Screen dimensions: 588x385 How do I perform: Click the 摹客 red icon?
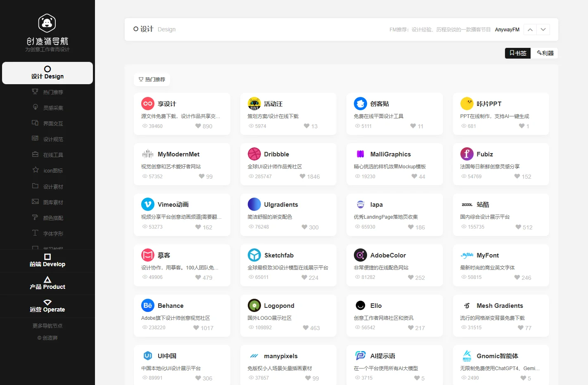click(148, 255)
